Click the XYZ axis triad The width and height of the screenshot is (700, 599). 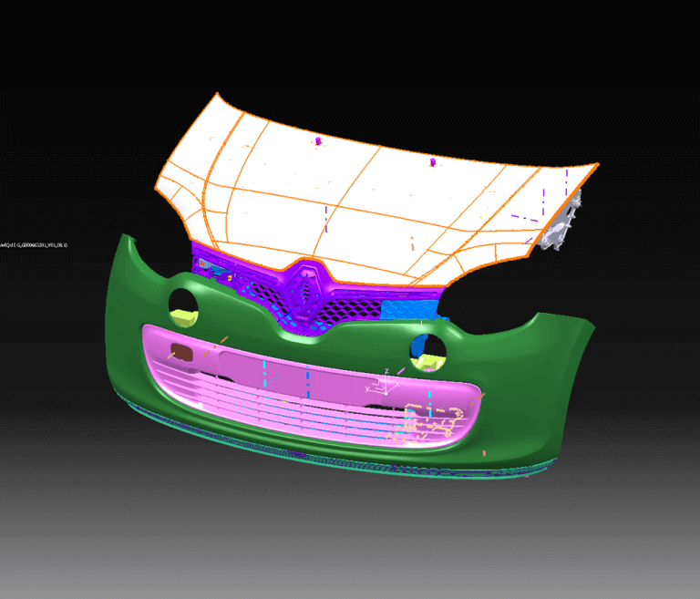[383, 383]
